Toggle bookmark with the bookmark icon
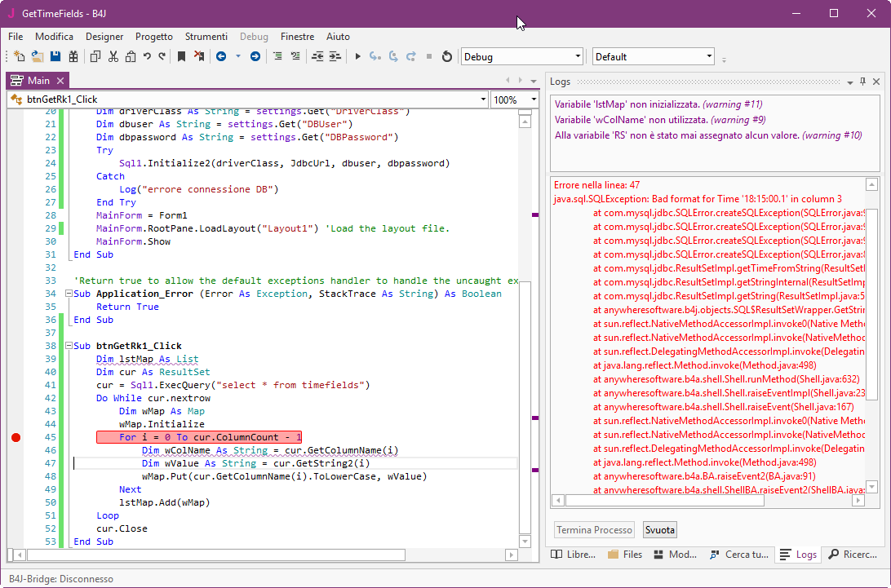The width and height of the screenshot is (891, 588). 181,56
